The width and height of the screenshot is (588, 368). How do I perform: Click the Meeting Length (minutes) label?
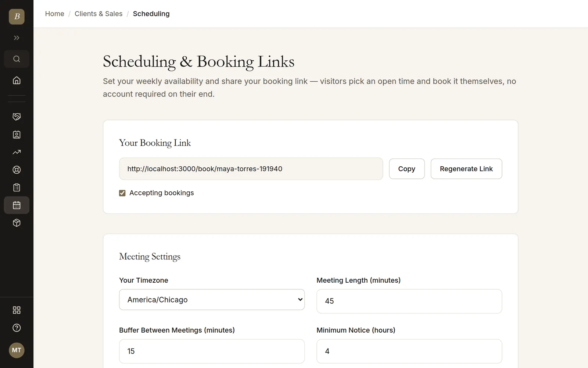coord(358,280)
